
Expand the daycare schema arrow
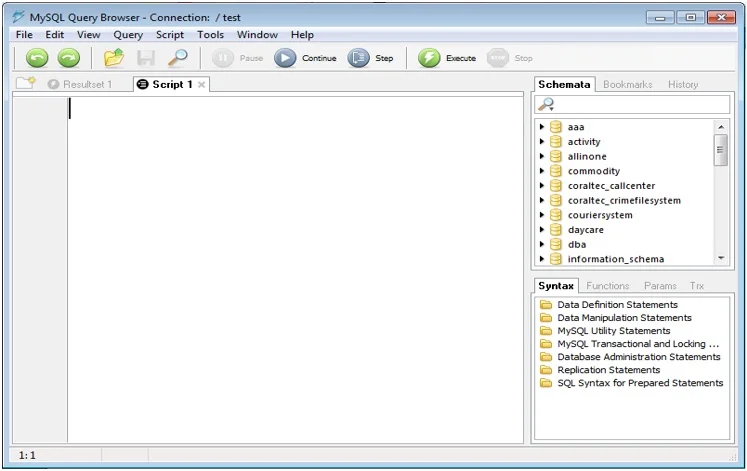pos(542,230)
